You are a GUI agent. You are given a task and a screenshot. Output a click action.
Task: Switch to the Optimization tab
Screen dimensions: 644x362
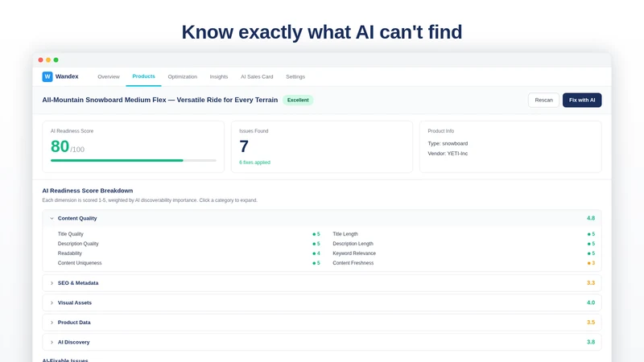tap(183, 76)
